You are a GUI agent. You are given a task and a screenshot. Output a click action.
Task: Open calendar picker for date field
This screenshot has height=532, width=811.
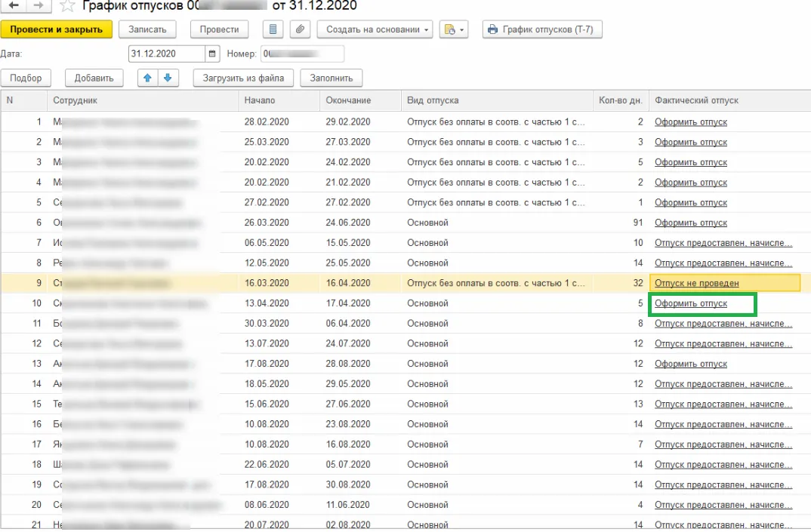(x=212, y=54)
